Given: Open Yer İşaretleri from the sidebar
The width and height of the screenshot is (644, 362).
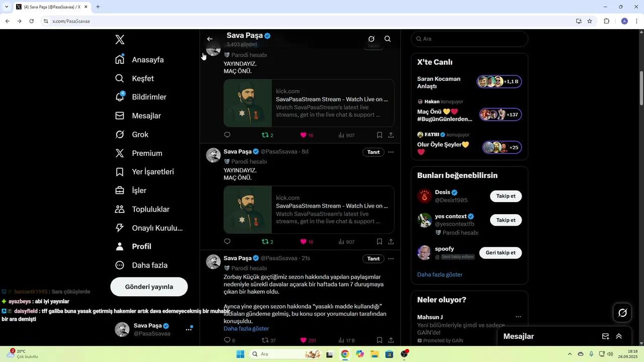Looking at the screenshot, I should pyautogui.click(x=152, y=172).
